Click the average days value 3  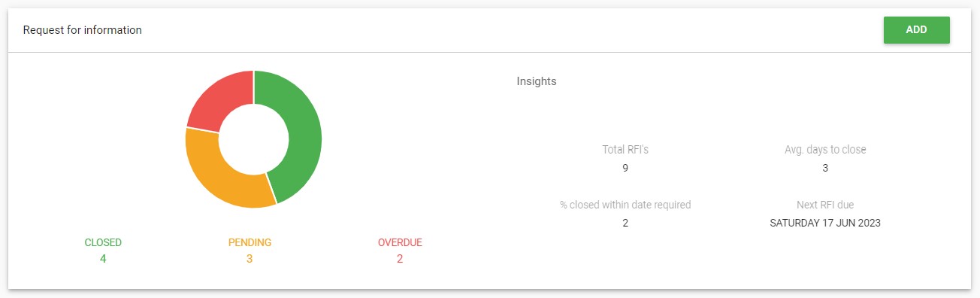pos(825,169)
